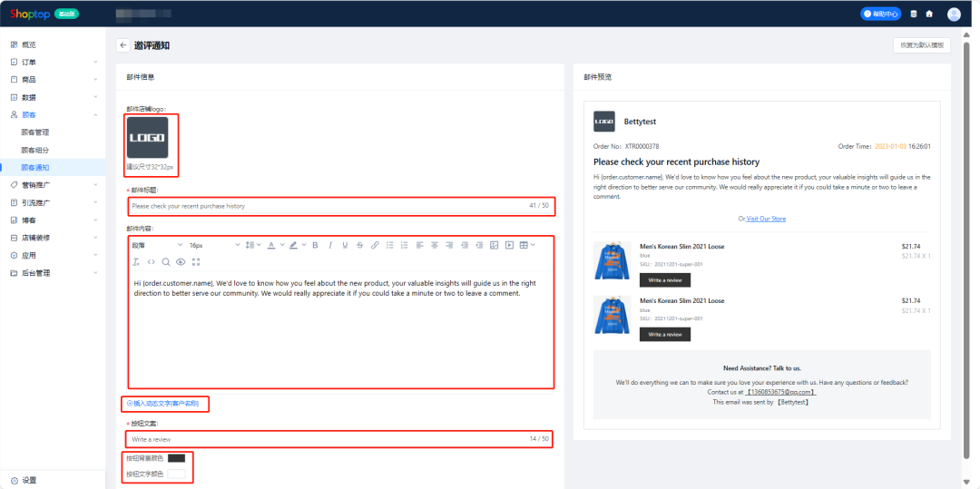Click the back arrow beside 邀评通知
This screenshot has height=489, width=980.
[x=122, y=45]
